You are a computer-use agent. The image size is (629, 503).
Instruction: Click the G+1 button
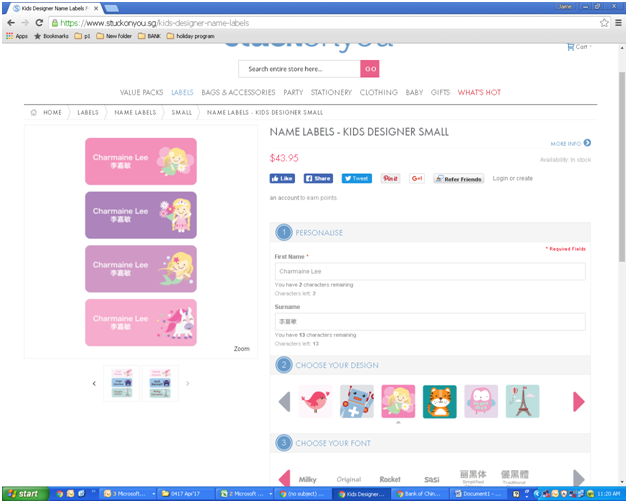click(x=417, y=178)
